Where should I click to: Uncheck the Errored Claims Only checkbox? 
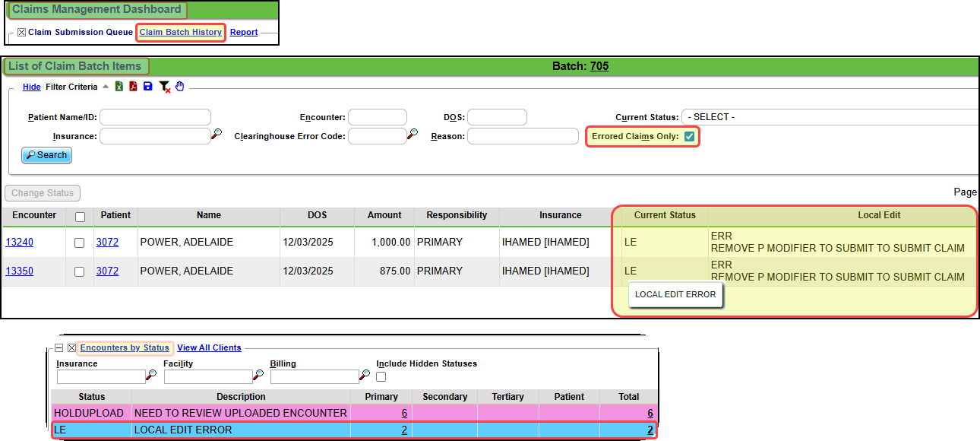coord(689,137)
